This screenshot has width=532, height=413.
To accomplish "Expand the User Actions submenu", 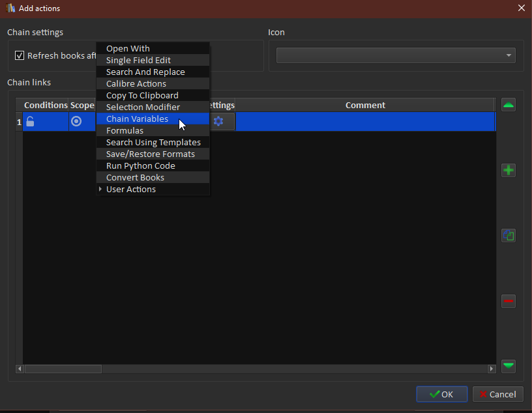I will pos(153,189).
